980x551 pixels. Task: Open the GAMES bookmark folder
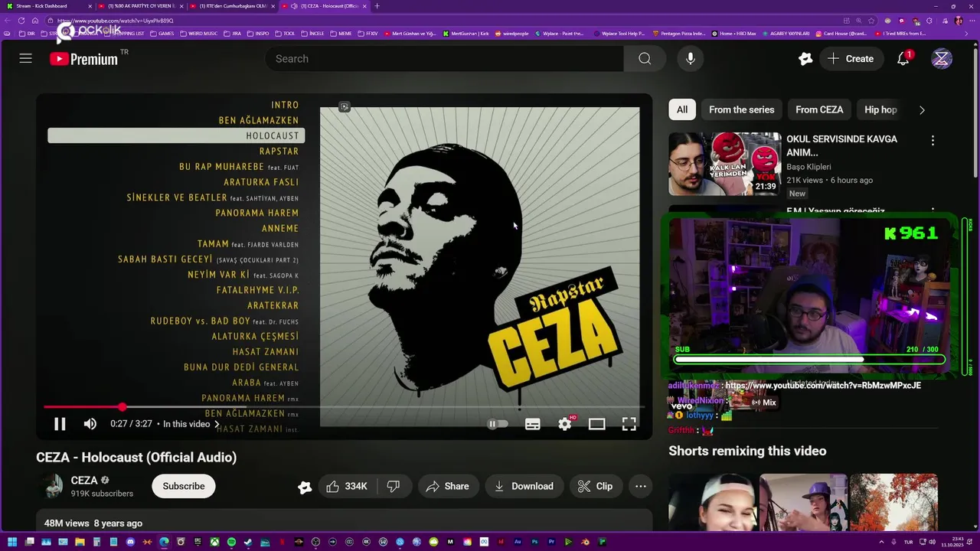tap(162, 34)
